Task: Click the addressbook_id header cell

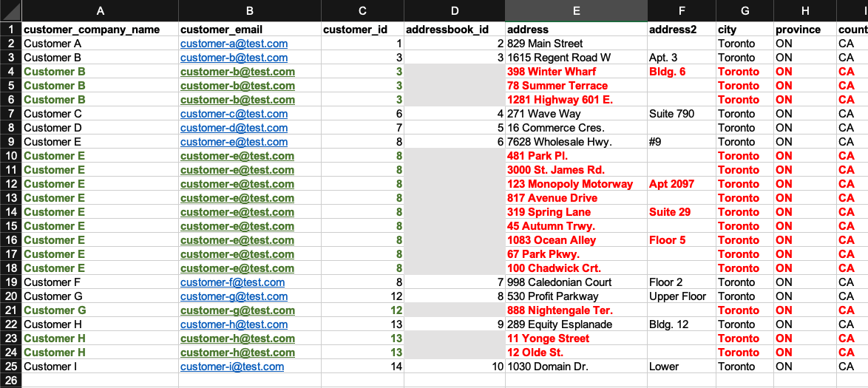Action: pyautogui.click(x=455, y=30)
